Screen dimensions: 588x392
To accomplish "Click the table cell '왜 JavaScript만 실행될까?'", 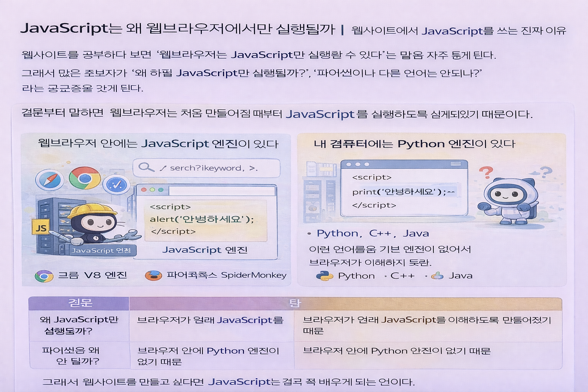I will coord(79,325).
